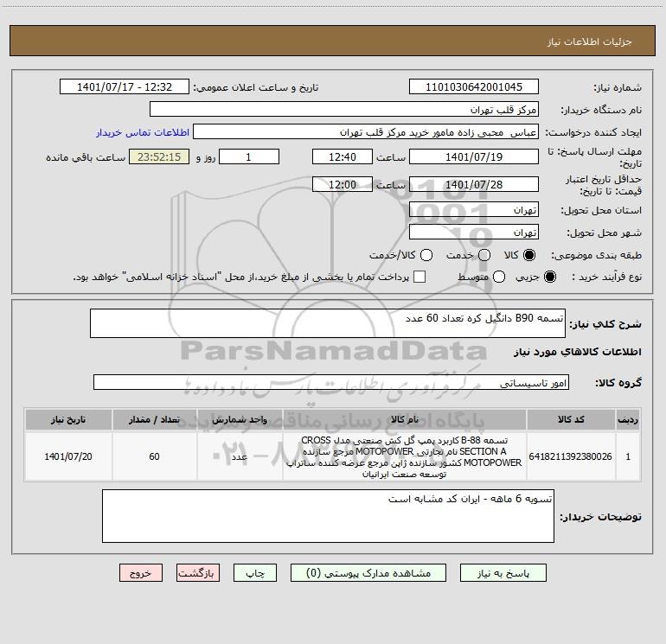Click the product name cell تسمه B-88

coord(405,456)
